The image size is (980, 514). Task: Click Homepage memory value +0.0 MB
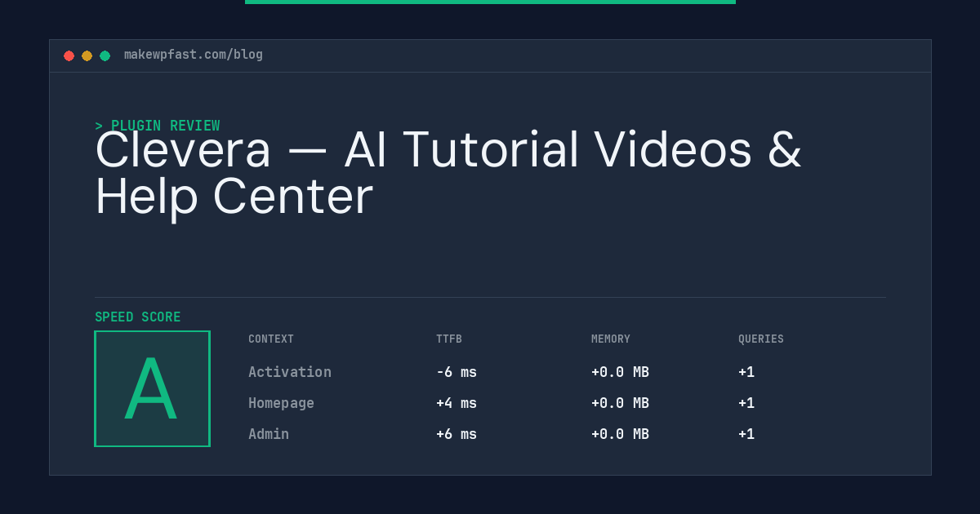(620, 403)
